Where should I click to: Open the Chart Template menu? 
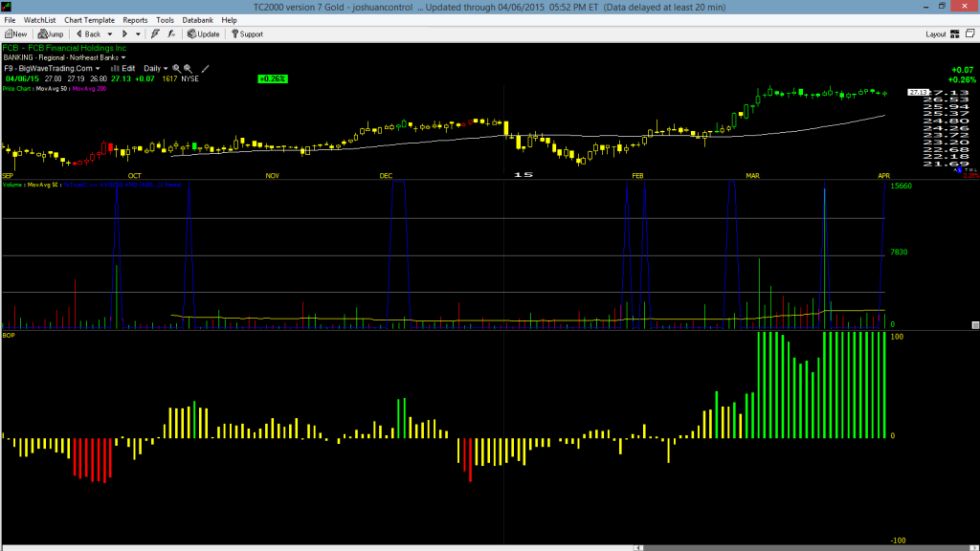(x=89, y=20)
